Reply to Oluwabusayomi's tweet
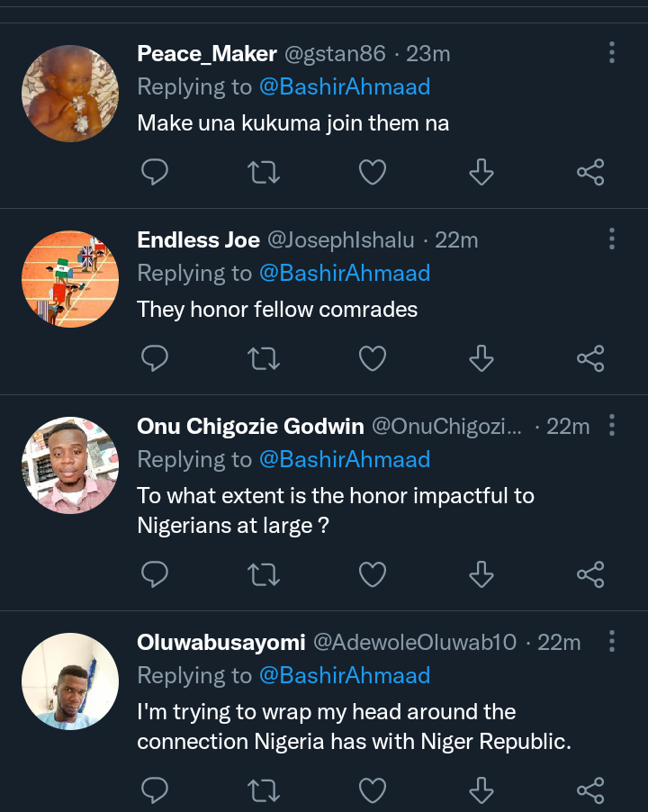 coord(155,790)
